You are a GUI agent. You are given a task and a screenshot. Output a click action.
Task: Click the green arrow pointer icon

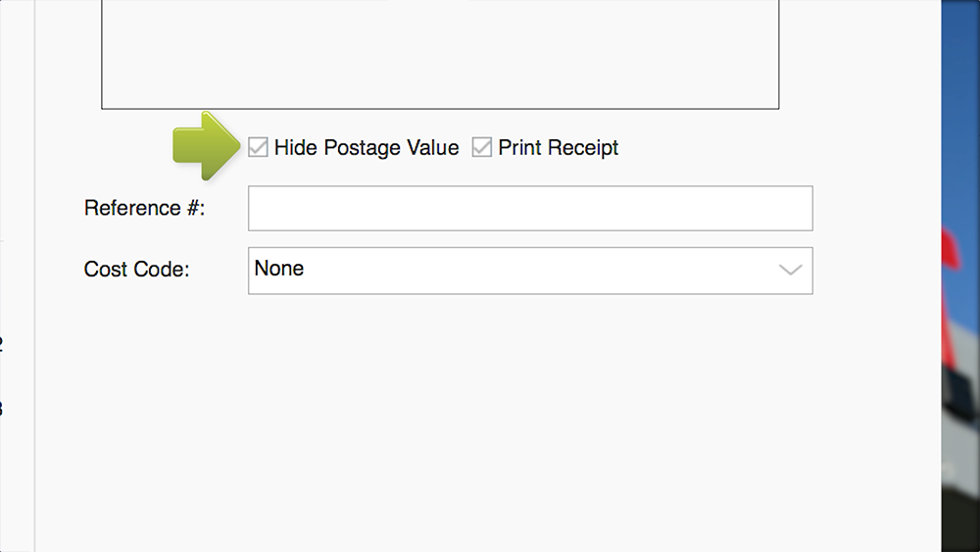205,147
